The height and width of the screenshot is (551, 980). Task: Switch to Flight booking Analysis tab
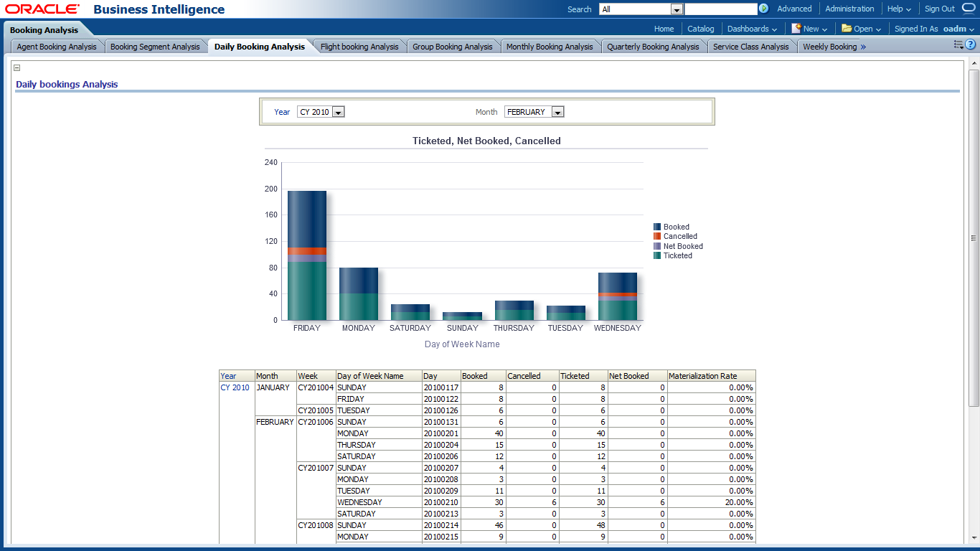[359, 47]
